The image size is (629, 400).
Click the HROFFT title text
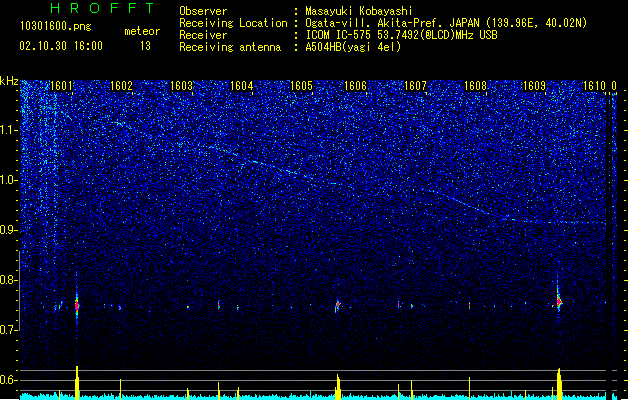[103, 8]
